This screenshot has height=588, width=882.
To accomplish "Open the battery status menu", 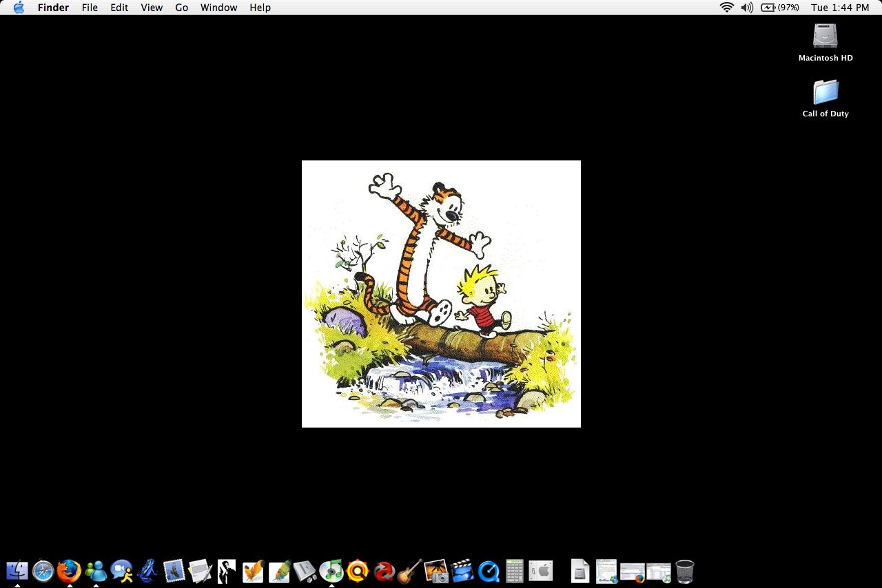I will tap(780, 8).
